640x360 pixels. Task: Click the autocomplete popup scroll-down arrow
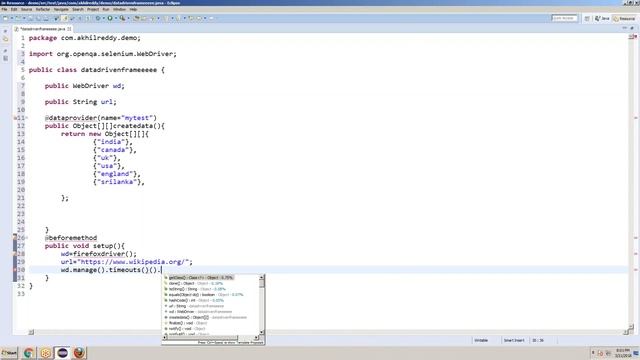[262, 332]
